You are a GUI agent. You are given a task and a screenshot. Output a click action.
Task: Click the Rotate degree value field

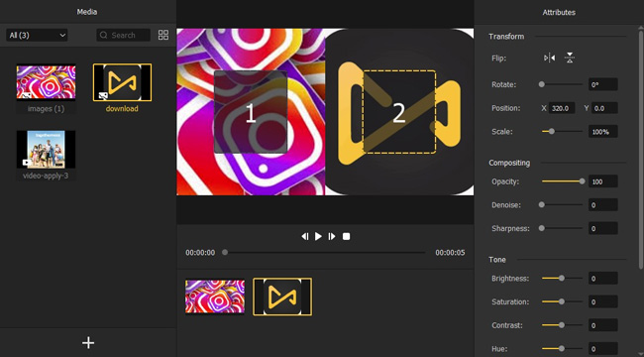(603, 84)
